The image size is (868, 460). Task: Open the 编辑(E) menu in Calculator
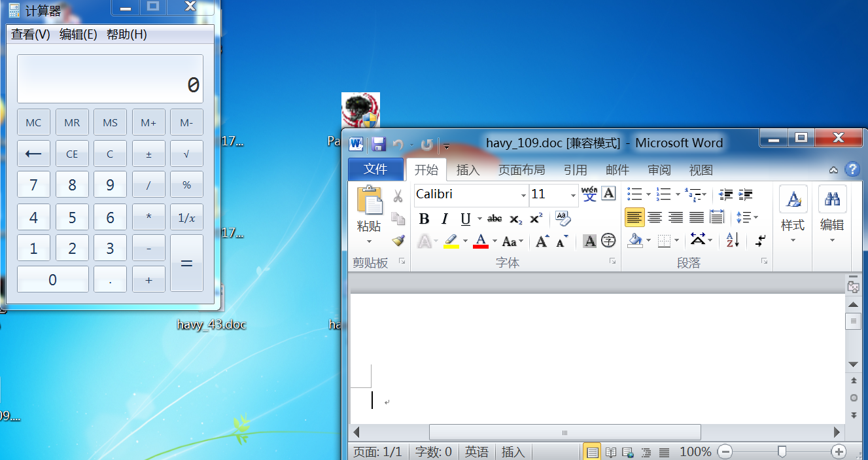(x=78, y=35)
